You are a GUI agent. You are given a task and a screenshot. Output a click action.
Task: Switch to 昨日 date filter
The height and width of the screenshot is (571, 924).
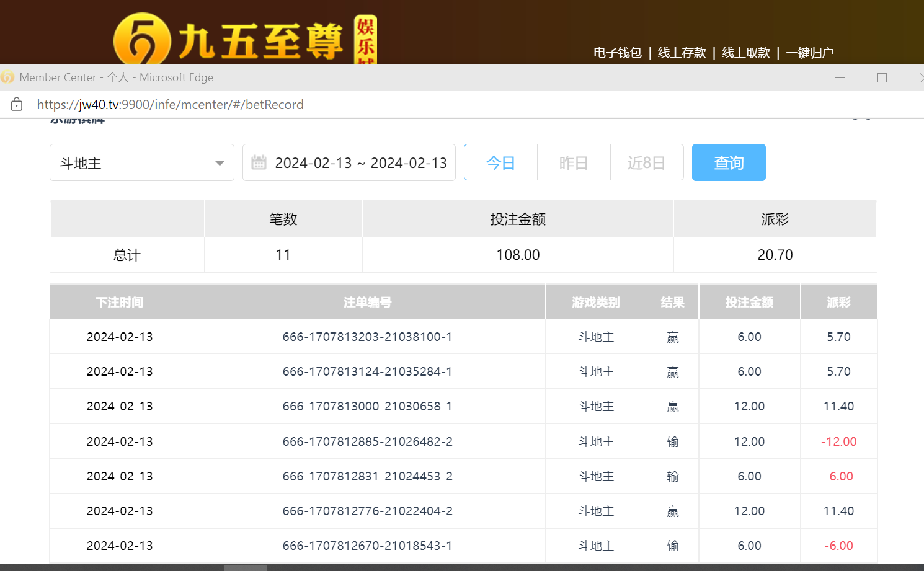click(574, 162)
